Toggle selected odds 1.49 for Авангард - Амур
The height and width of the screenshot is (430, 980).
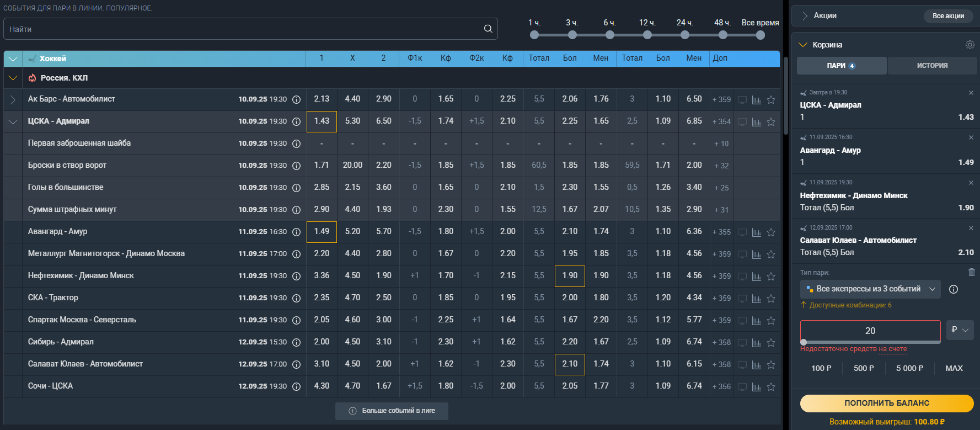pyautogui.click(x=322, y=231)
